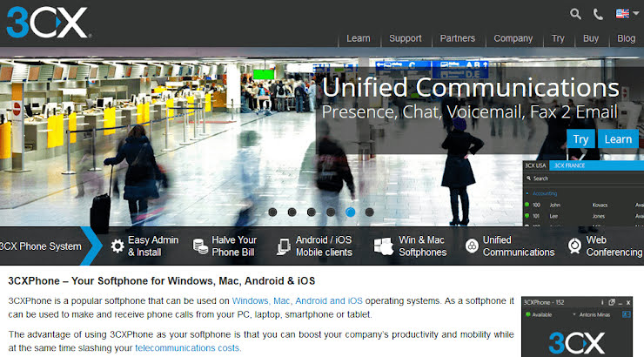
Task: Select the sixth carousel slide dot
Action: (370, 212)
